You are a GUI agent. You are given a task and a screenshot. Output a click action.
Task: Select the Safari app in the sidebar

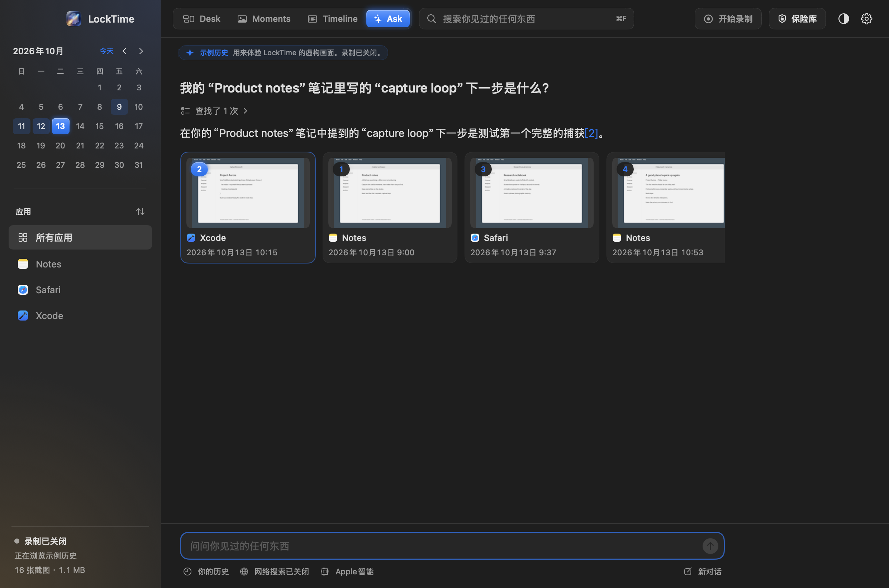80,290
